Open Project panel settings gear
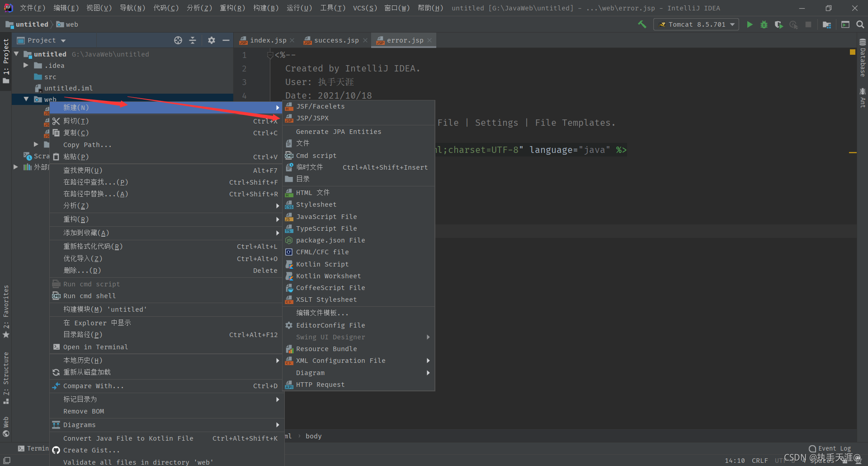 211,40
